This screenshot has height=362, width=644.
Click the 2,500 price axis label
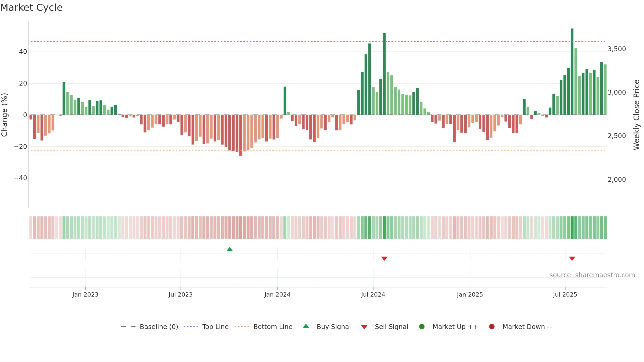pos(617,136)
